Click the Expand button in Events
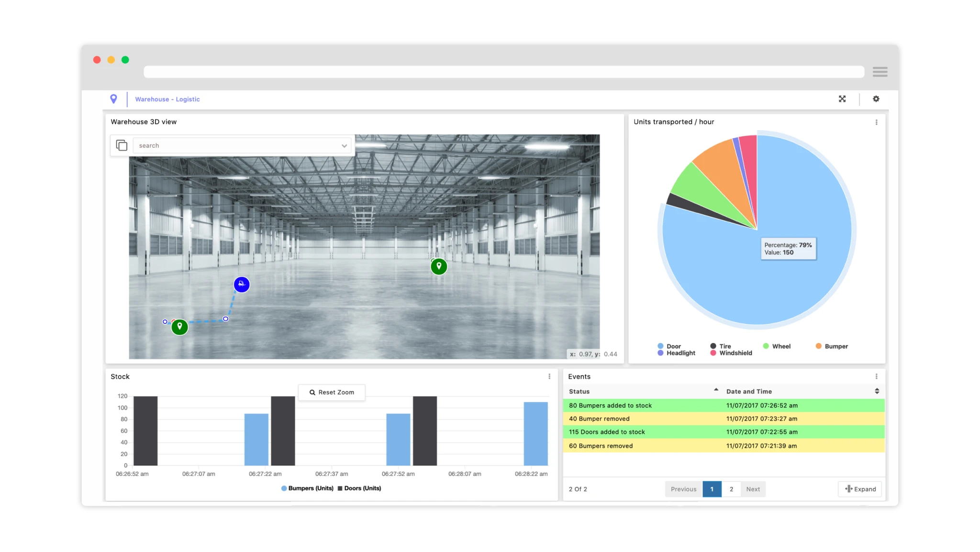The image size is (980, 552). (860, 489)
